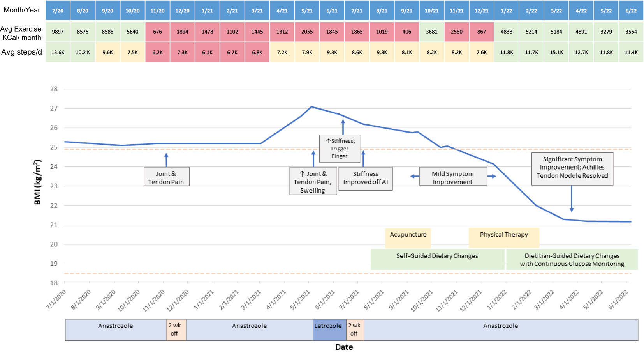Click the '5640' exercise KCal cell
Viewport: 644px width, 354px height.
tap(132, 32)
